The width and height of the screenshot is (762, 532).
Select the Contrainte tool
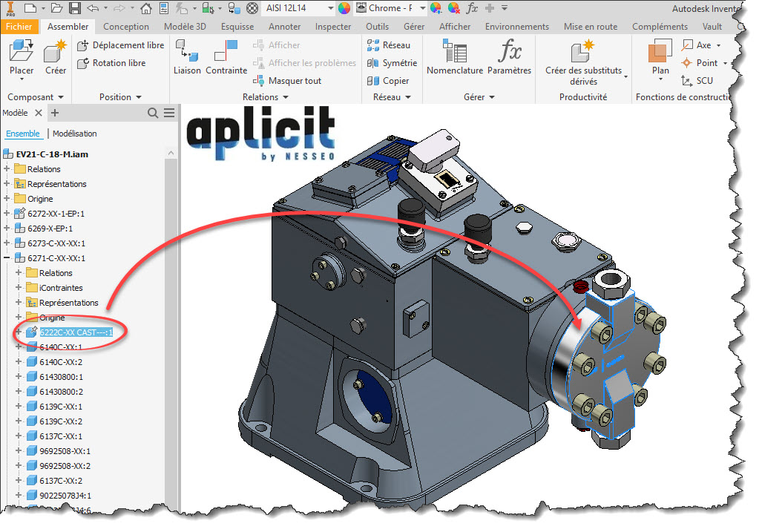pyautogui.click(x=226, y=56)
